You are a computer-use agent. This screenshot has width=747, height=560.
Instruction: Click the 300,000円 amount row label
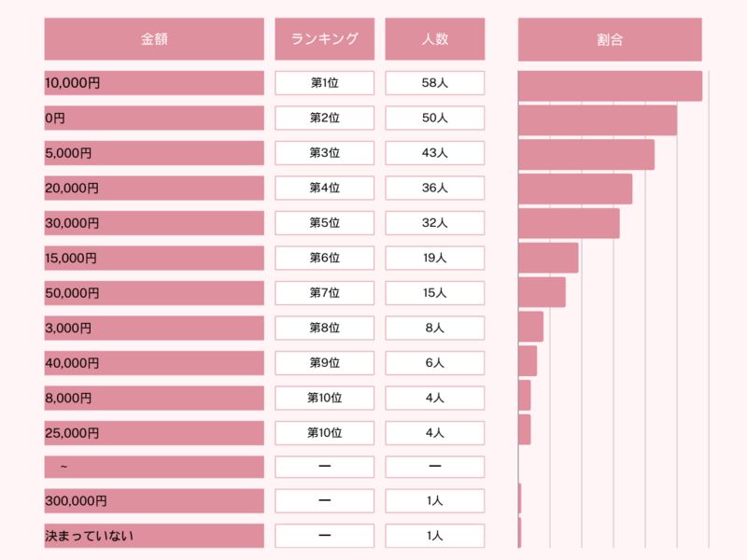[154, 501]
